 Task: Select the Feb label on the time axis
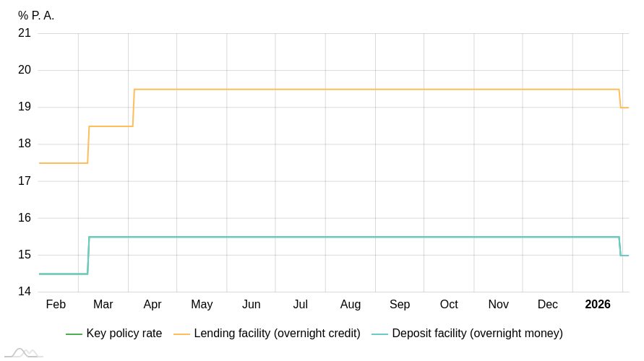click(x=56, y=305)
